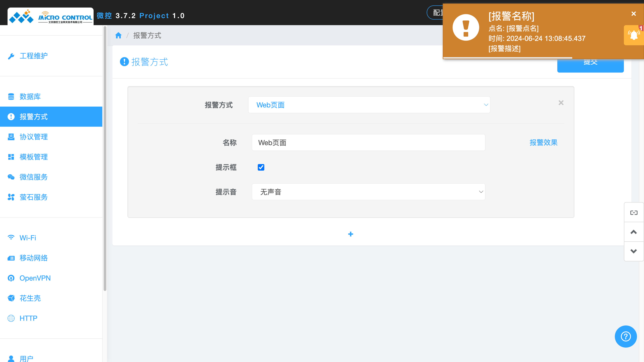Click the plus button to add alarm method
This screenshot has height=362, width=644.
coord(351,234)
